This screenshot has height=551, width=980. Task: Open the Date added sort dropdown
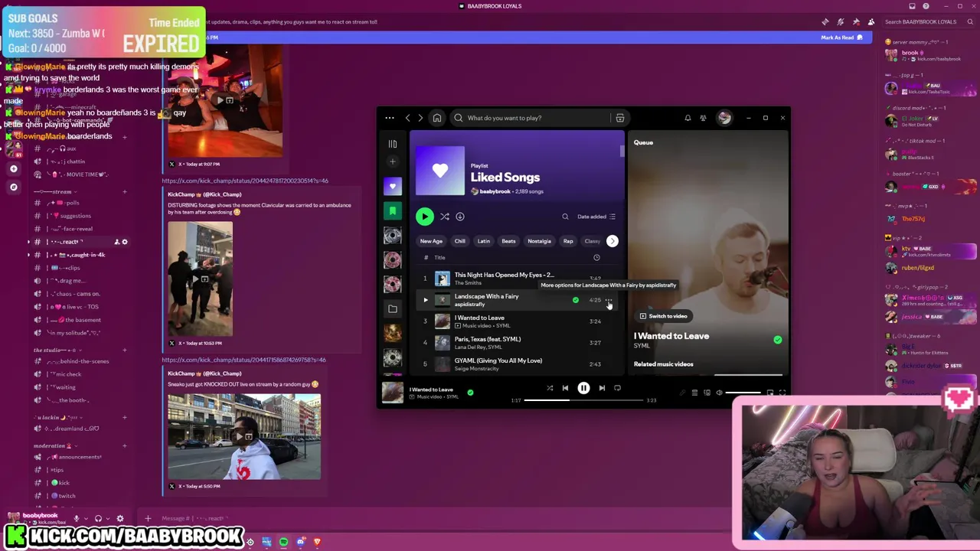click(596, 217)
